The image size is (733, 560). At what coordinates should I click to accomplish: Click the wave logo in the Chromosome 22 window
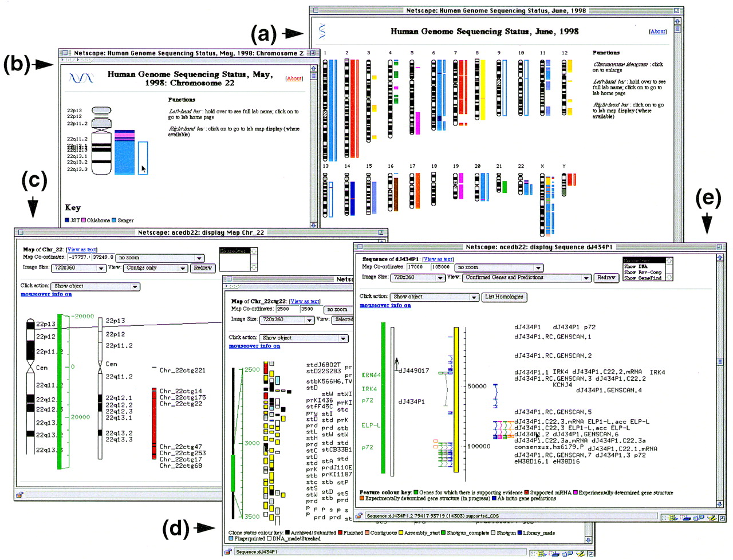point(81,78)
